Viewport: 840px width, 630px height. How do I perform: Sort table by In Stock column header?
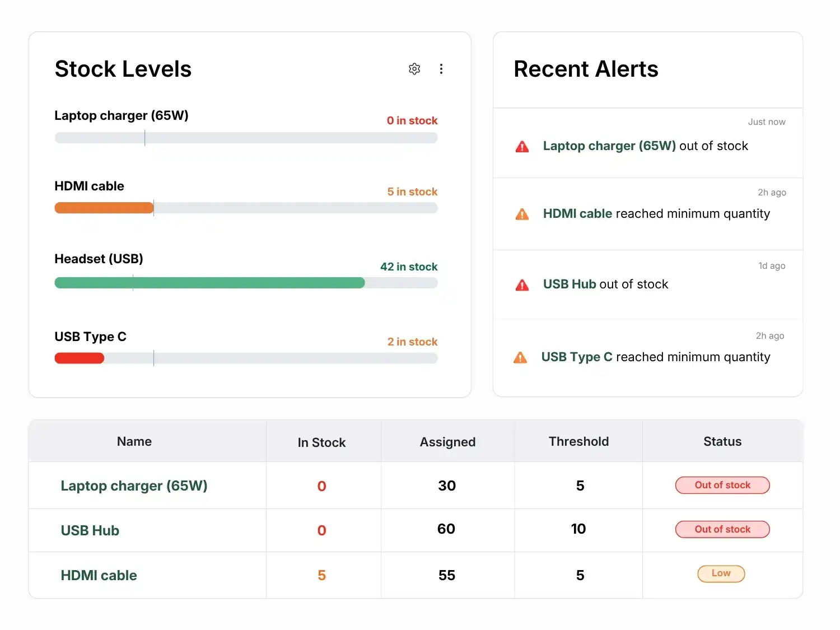[x=321, y=442]
